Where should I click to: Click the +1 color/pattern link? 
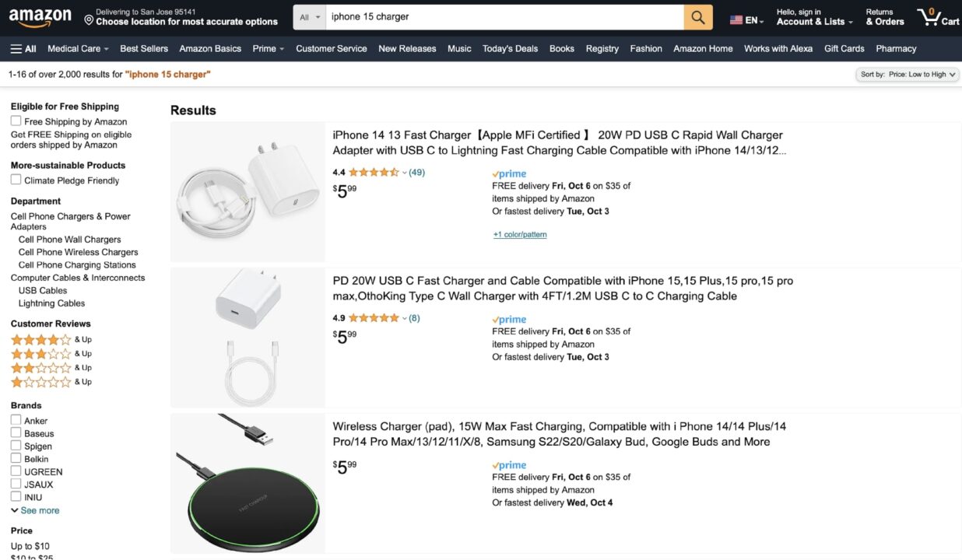[520, 234]
